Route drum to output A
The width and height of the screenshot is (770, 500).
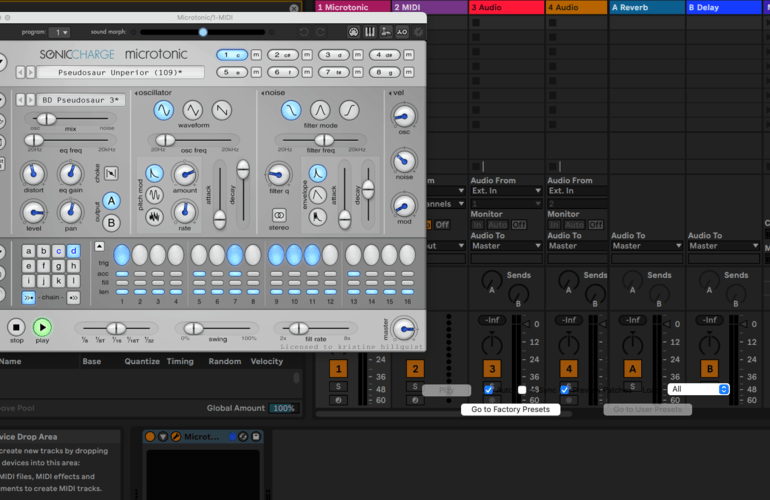(111, 201)
